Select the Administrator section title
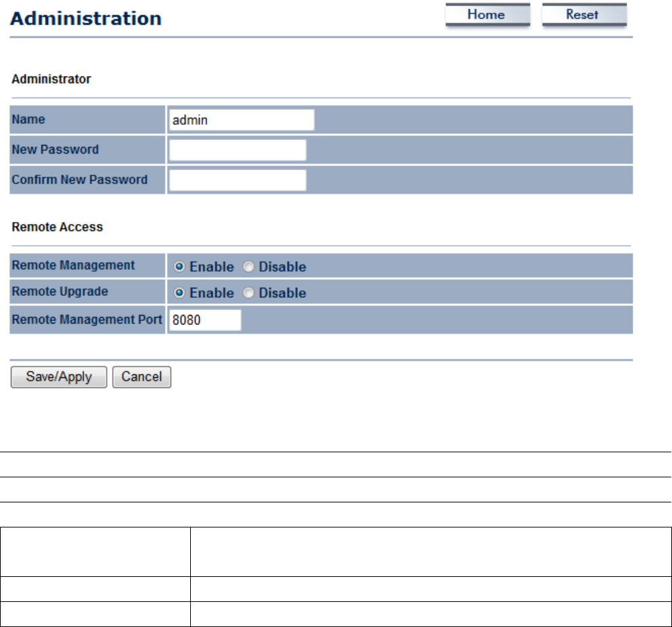672x627 pixels. [51, 79]
